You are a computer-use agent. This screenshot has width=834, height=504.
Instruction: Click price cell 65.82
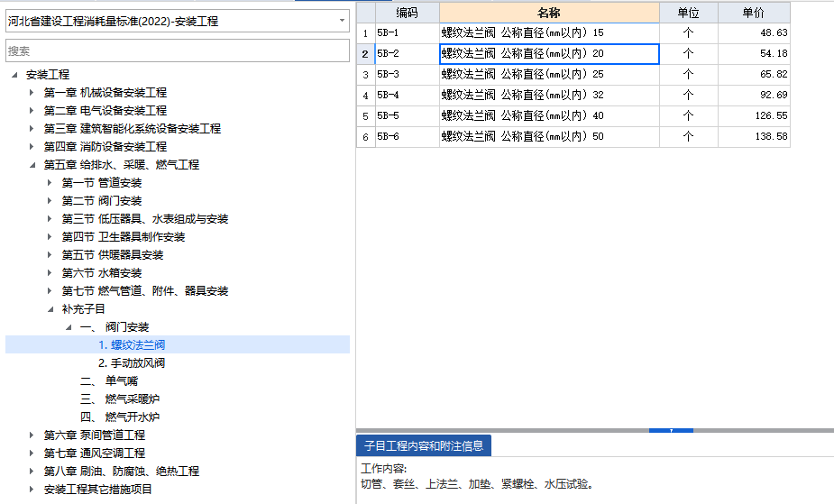(x=755, y=75)
